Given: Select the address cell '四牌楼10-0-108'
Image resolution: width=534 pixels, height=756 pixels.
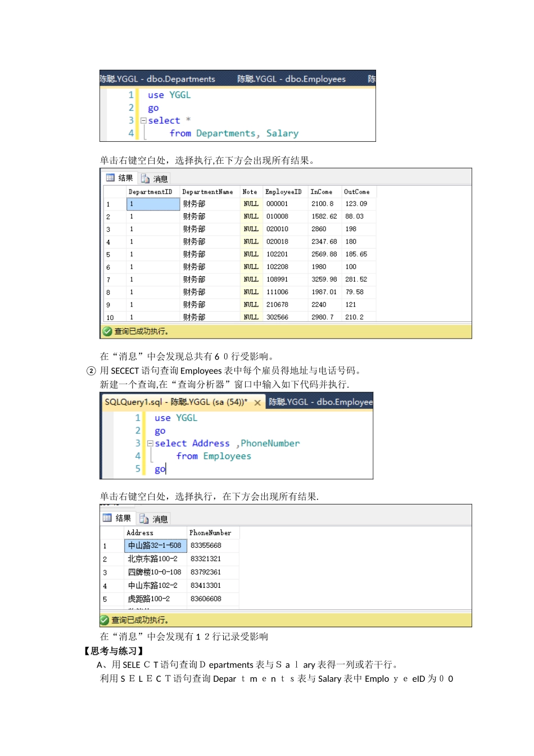Looking at the screenshot, I should pyautogui.click(x=155, y=573).
